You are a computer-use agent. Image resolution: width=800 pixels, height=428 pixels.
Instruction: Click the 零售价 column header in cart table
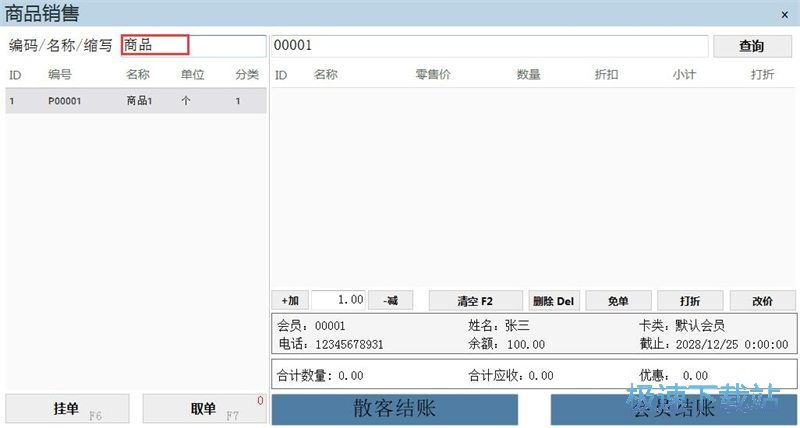point(433,74)
